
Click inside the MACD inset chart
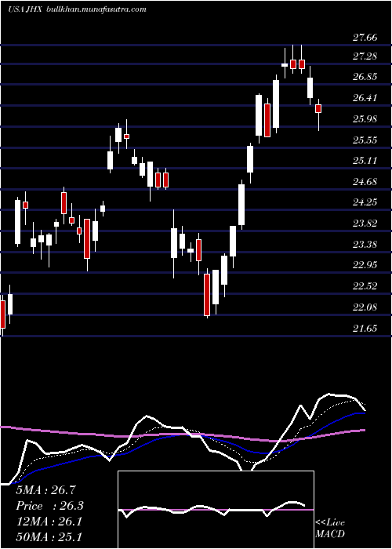pos(216,510)
